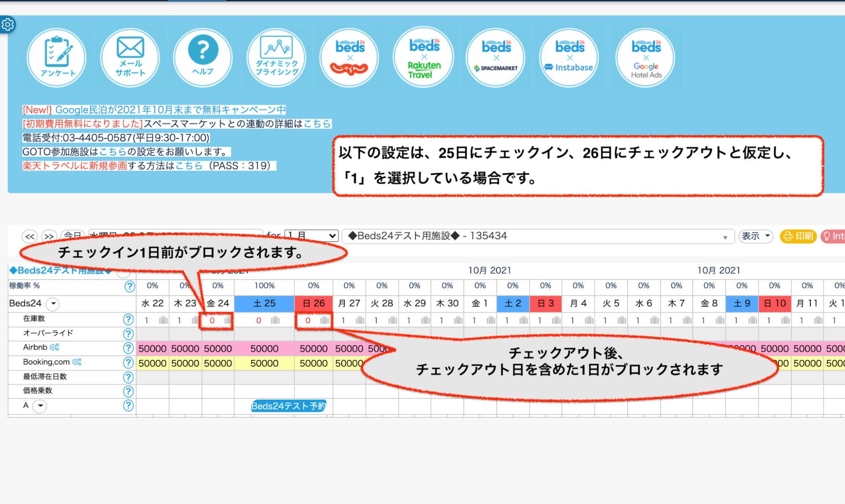
Task: Click the beds × SPACEMARKET icon
Action: pos(496,58)
